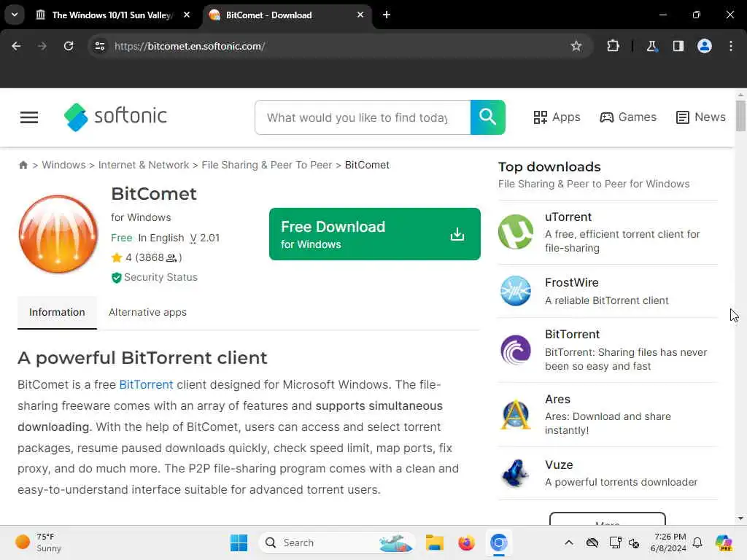Viewport: 747px width, 560px height.
Task: Open the Ares title link
Action: tap(557, 400)
